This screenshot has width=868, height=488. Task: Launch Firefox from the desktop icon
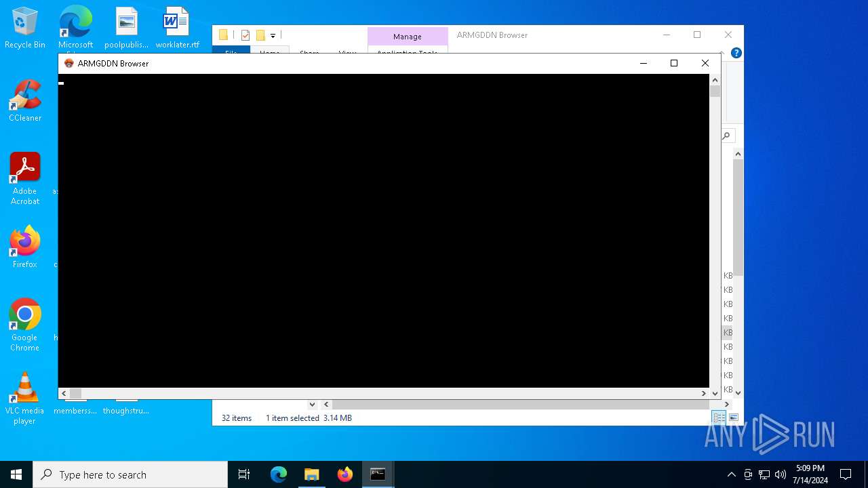pos(25,247)
